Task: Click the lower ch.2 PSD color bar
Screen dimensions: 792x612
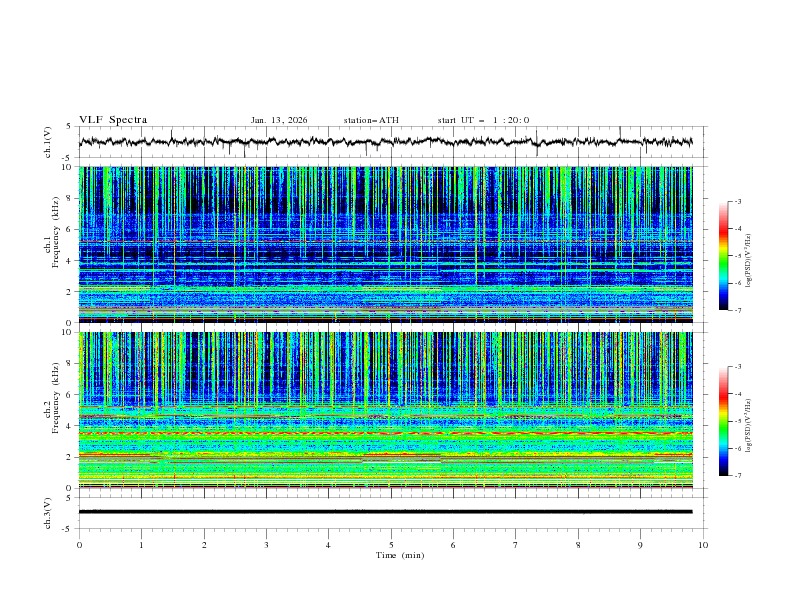Action: point(723,421)
